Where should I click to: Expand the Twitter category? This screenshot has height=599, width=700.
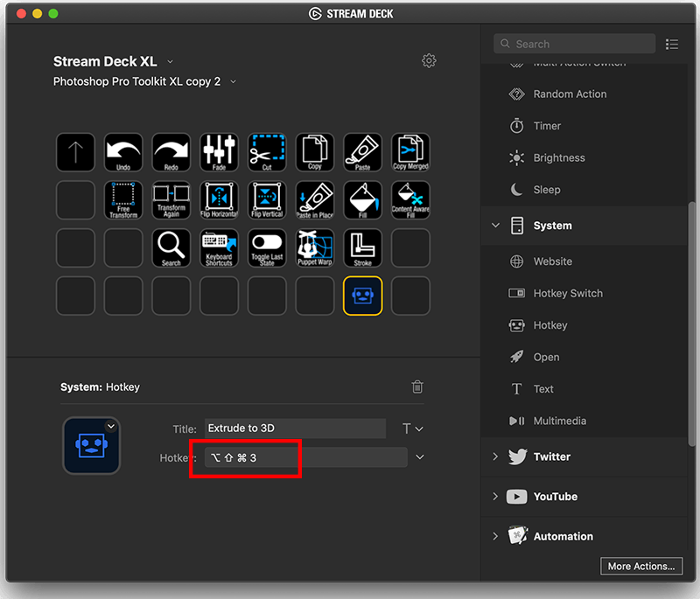click(495, 456)
